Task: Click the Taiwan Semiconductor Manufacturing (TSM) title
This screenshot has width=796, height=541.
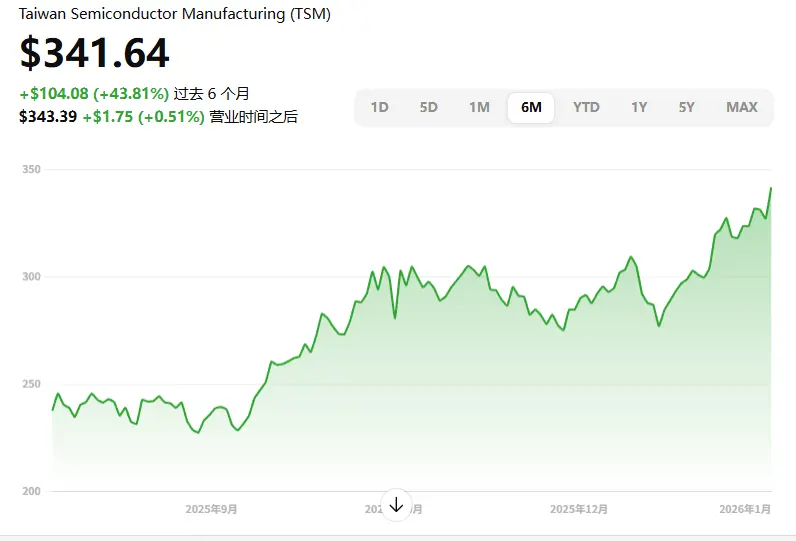Action: click(x=175, y=14)
